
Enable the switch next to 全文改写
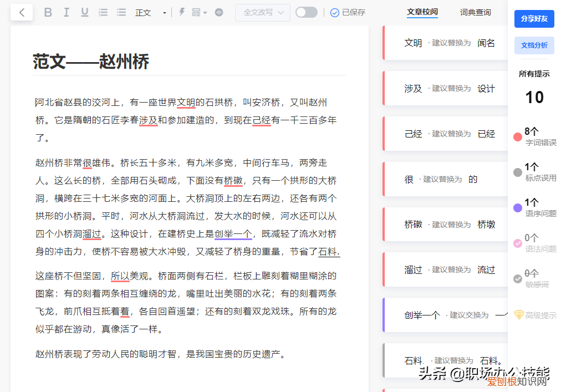click(x=306, y=12)
